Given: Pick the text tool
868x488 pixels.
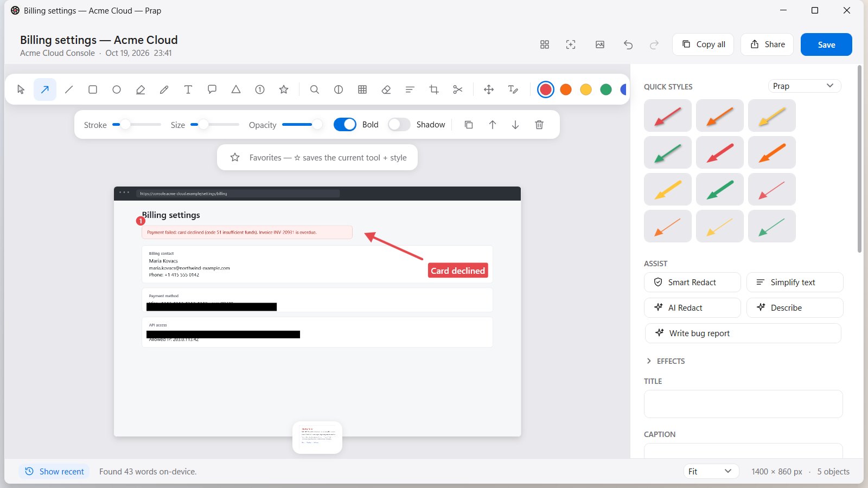Looking at the screenshot, I should click(x=188, y=89).
